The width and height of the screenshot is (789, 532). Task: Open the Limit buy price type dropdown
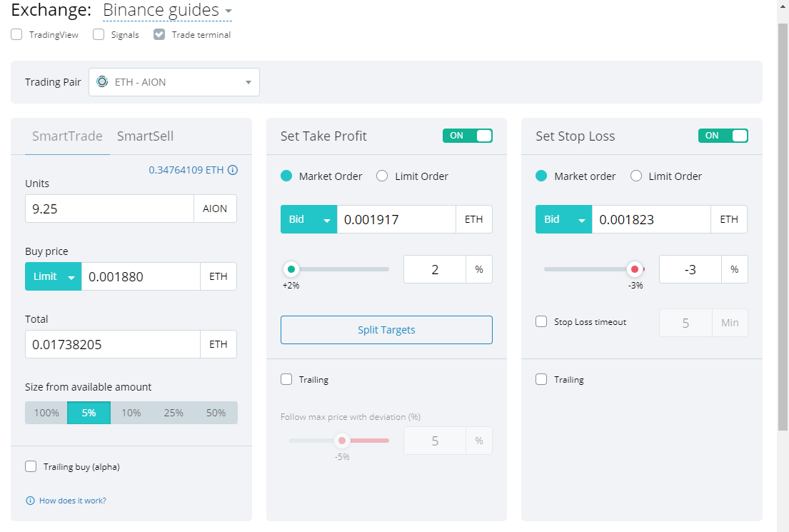[x=54, y=276]
